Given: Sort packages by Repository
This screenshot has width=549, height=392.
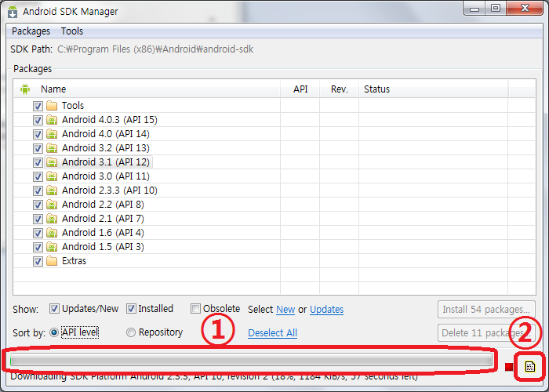Looking at the screenshot, I should [x=131, y=332].
